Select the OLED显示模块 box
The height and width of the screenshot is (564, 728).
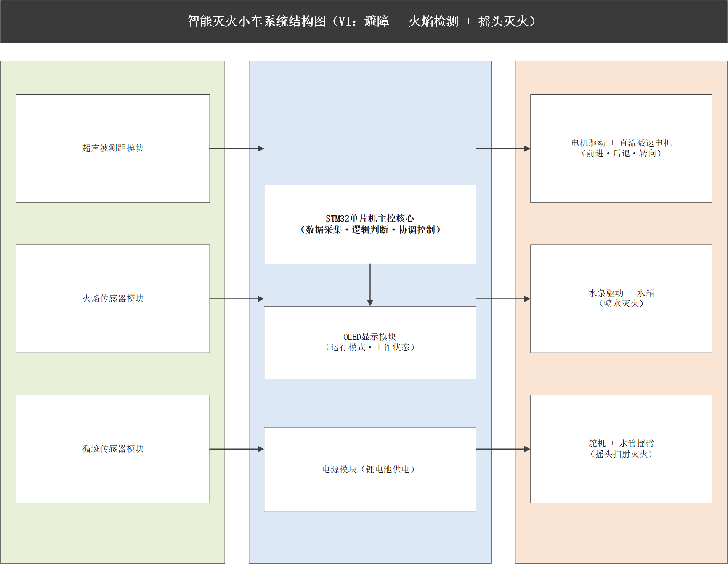pyautogui.click(x=370, y=342)
